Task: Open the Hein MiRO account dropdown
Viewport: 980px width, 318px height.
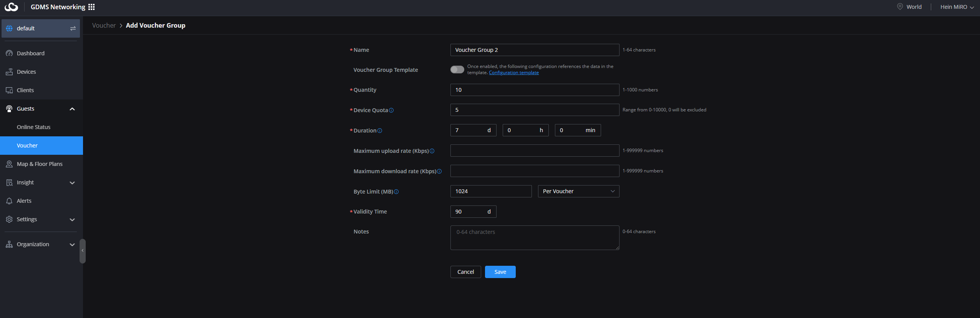Action: pyautogui.click(x=957, y=7)
